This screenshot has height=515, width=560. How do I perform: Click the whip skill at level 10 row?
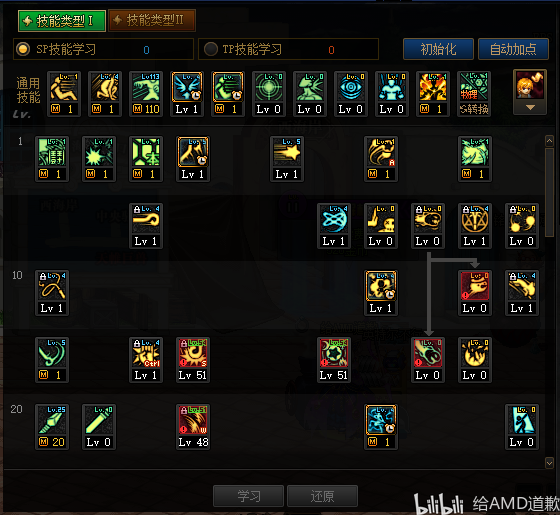click(52, 286)
